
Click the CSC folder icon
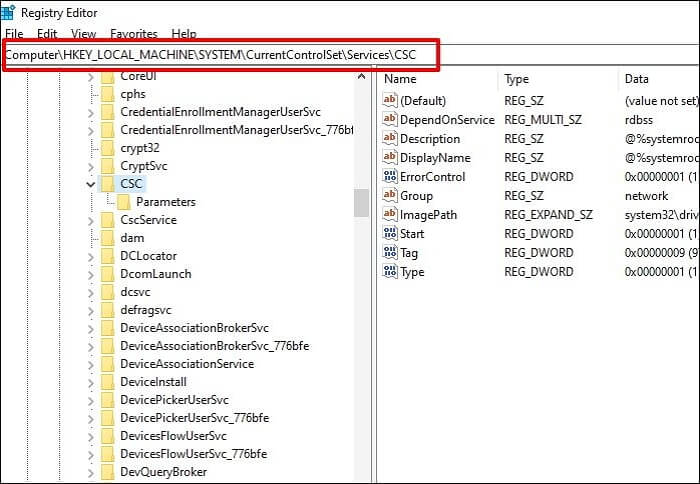(108, 184)
